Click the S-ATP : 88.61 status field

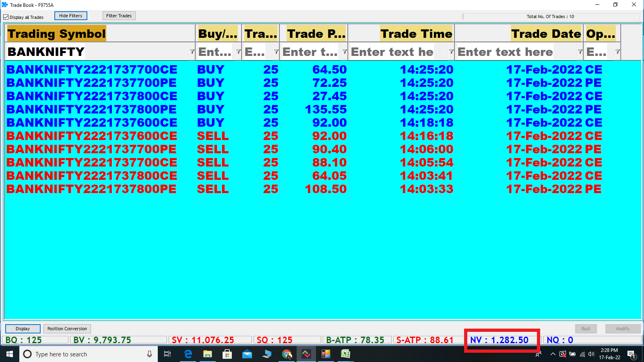pyautogui.click(x=428, y=340)
